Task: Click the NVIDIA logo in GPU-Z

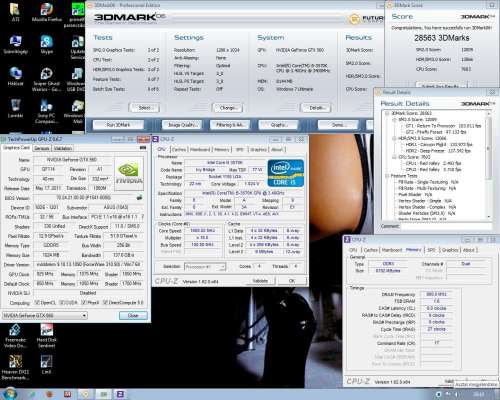Action: click(129, 173)
